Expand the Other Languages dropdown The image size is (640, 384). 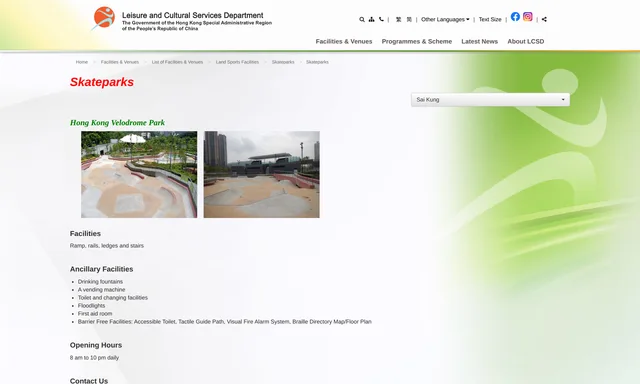(445, 19)
